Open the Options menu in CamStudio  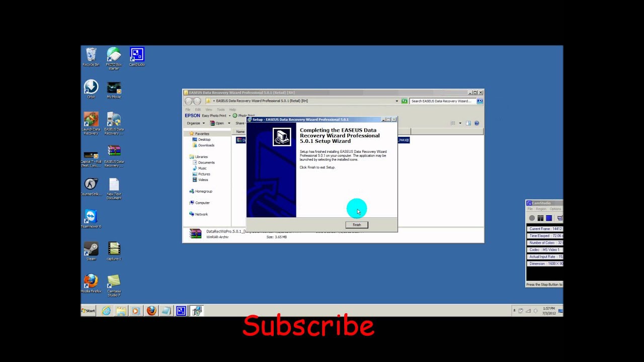[555, 209]
